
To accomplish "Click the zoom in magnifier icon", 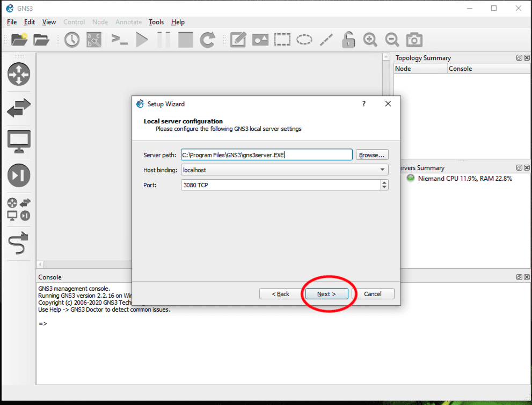I will 370,40.
